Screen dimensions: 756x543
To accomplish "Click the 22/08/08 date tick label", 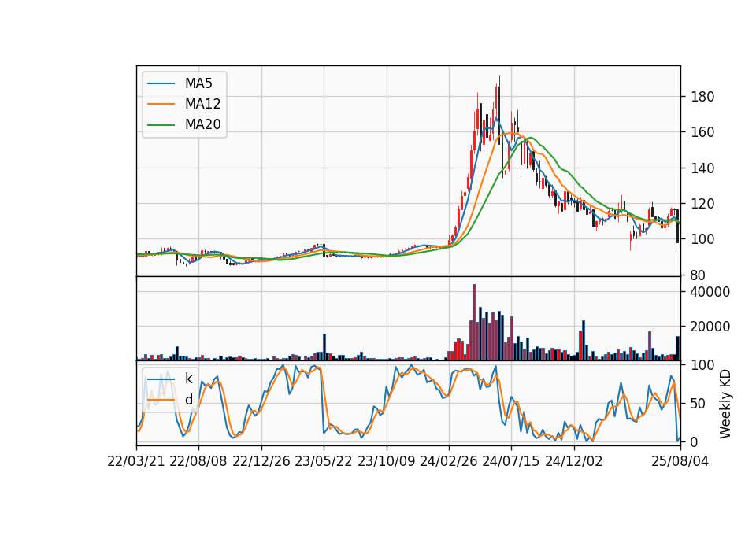I will click(x=198, y=461).
